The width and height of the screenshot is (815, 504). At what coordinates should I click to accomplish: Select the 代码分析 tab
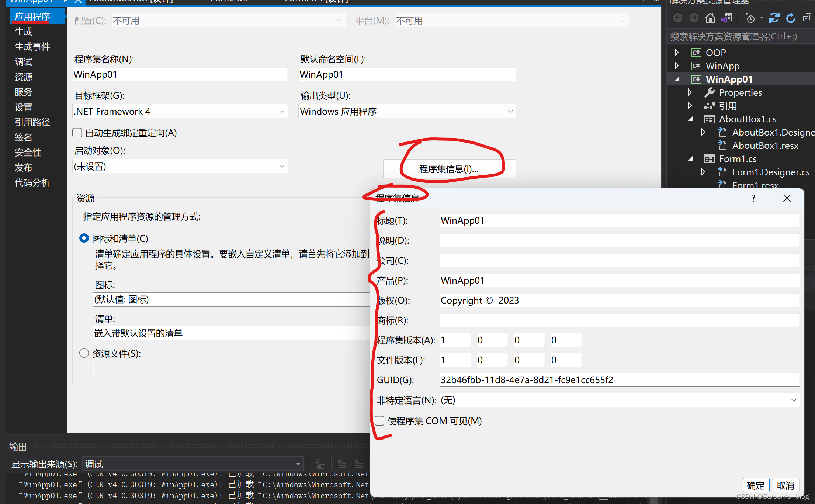pos(32,183)
